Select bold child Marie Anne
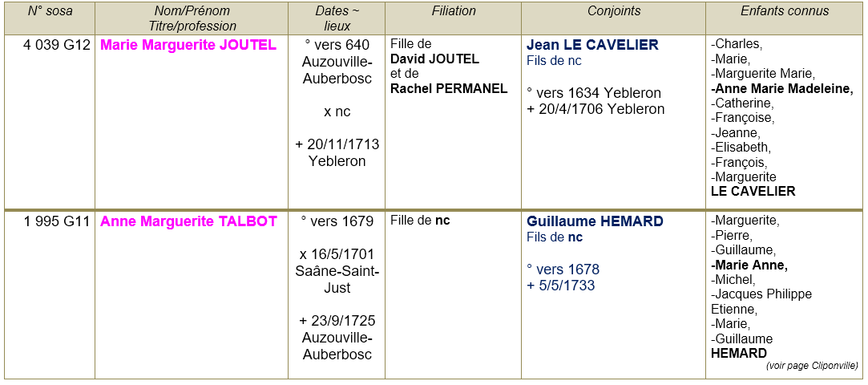 coord(750,265)
